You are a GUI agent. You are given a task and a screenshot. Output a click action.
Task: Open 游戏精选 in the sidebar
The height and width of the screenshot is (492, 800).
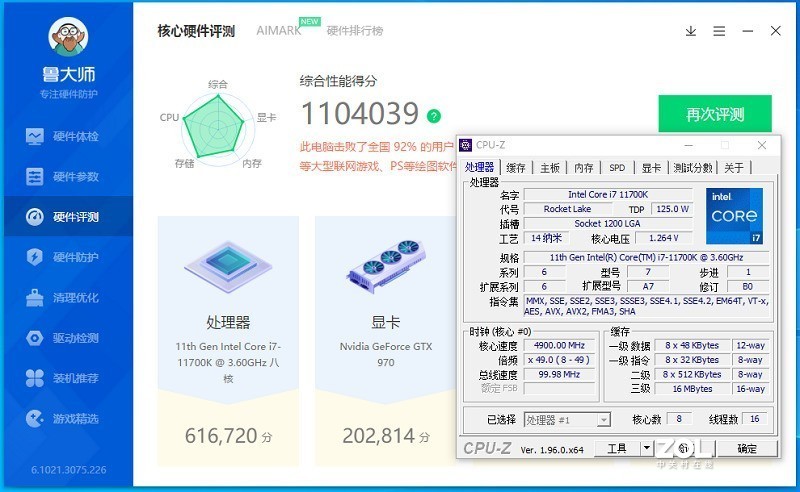(x=68, y=419)
